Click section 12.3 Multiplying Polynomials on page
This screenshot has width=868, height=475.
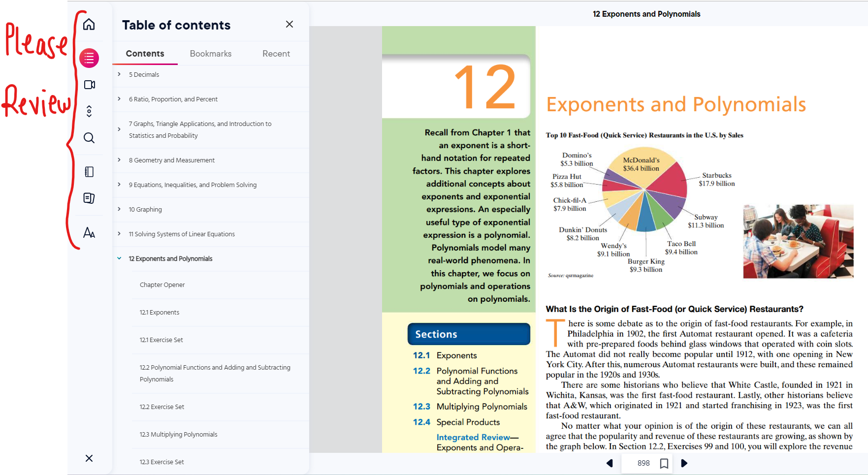point(470,407)
